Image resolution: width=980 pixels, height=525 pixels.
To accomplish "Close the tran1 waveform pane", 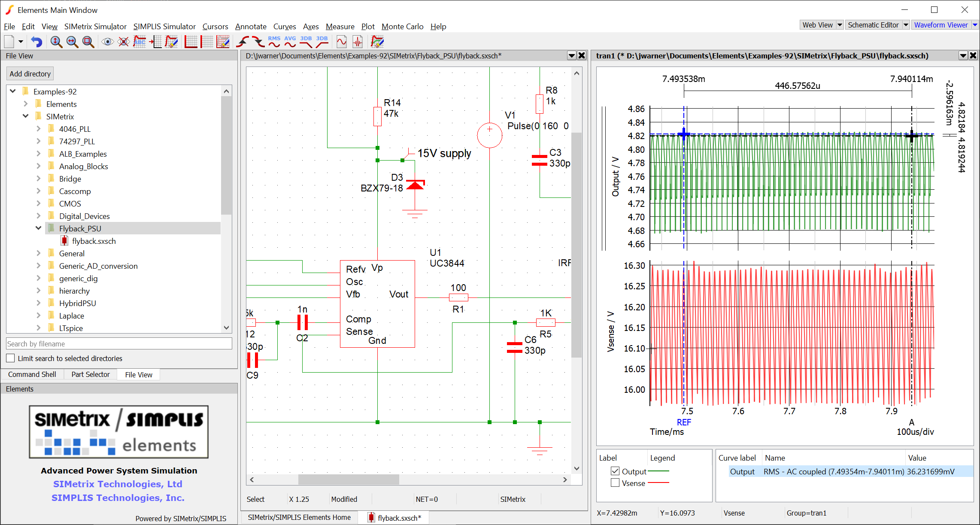I will click(x=973, y=55).
